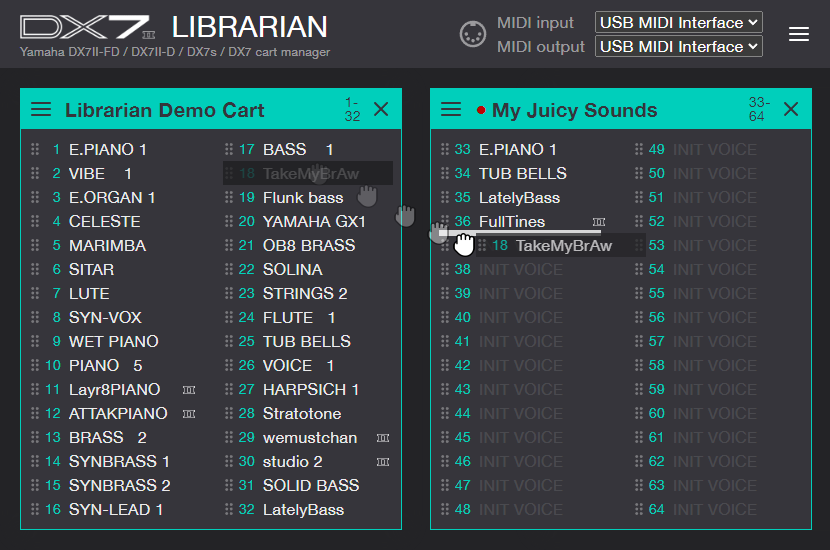Select voice 3 E.ORGAN 1
This screenshot has width=830, height=550.
pyautogui.click(x=112, y=197)
